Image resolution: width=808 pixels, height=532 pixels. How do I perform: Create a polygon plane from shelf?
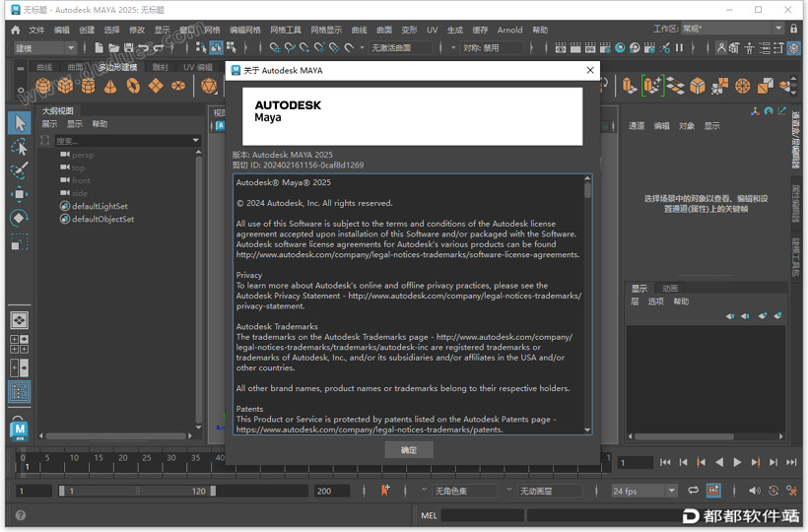click(x=156, y=86)
